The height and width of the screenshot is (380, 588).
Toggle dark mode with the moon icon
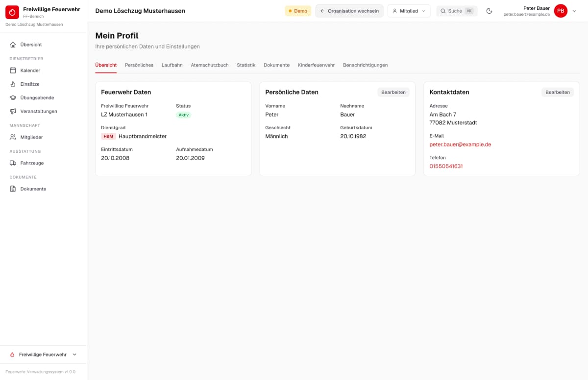(489, 11)
